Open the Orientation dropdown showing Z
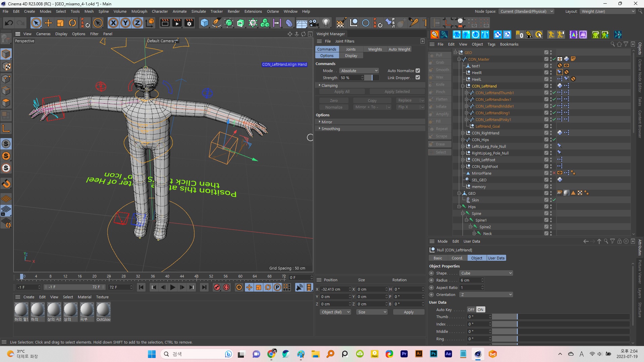The height and width of the screenshot is (362, 644). 486,295
